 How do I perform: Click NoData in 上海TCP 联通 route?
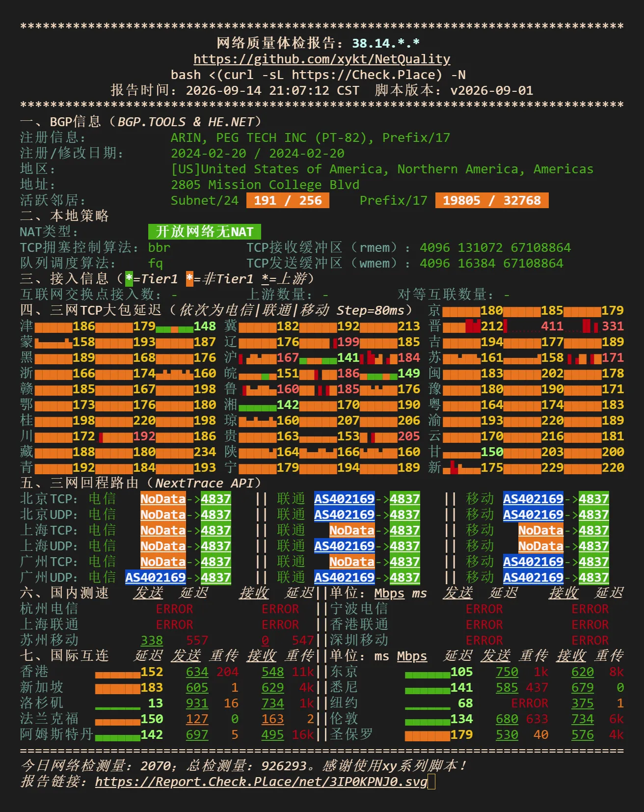click(352, 530)
